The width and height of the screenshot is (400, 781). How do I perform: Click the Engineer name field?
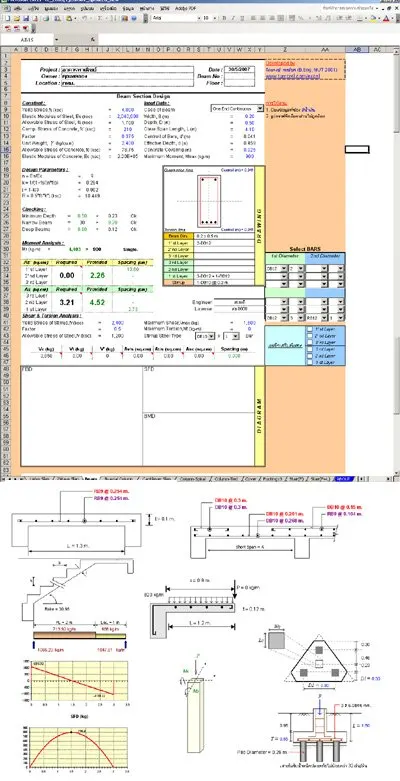(x=238, y=302)
